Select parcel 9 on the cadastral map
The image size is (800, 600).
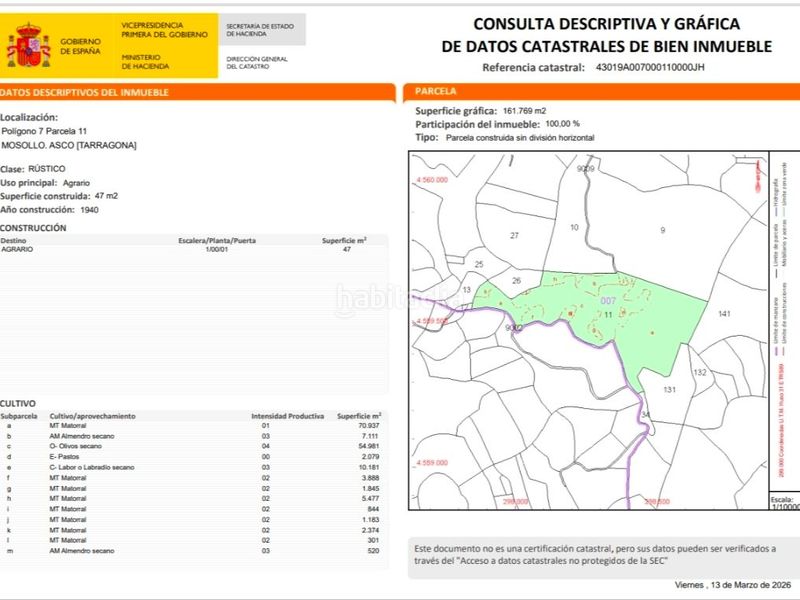coord(663,230)
